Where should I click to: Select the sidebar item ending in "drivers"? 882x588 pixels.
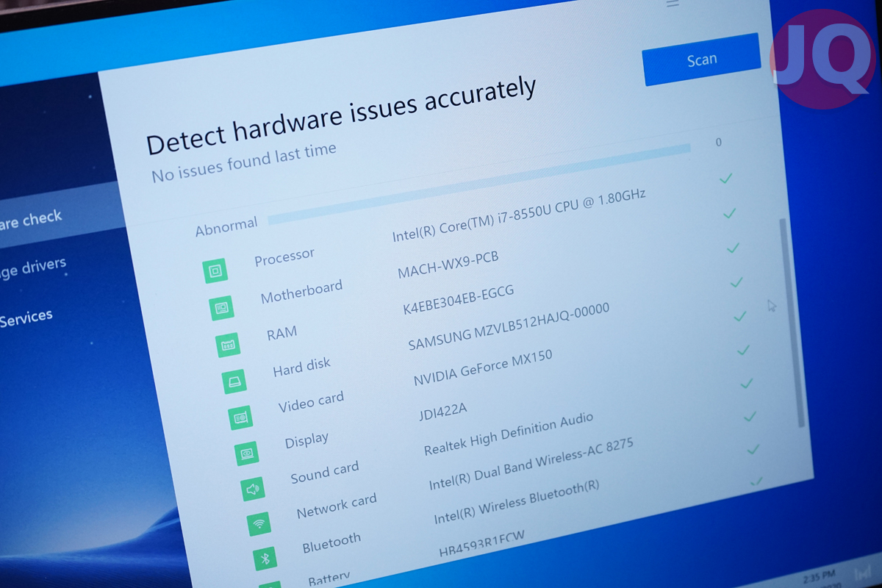click(33, 268)
